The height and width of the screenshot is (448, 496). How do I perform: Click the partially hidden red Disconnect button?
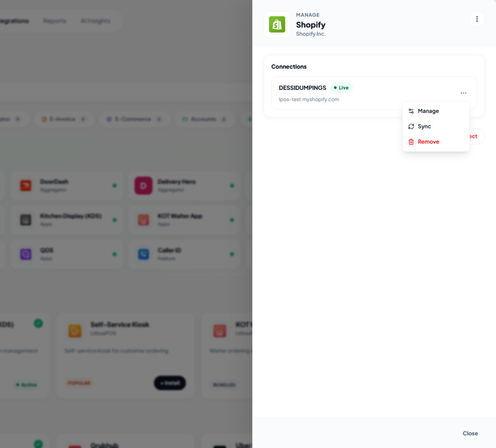pyautogui.click(x=477, y=136)
